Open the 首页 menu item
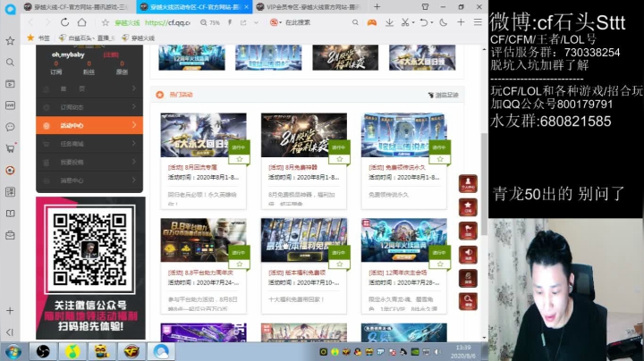Screen dimensions: 644x361 [89, 88]
